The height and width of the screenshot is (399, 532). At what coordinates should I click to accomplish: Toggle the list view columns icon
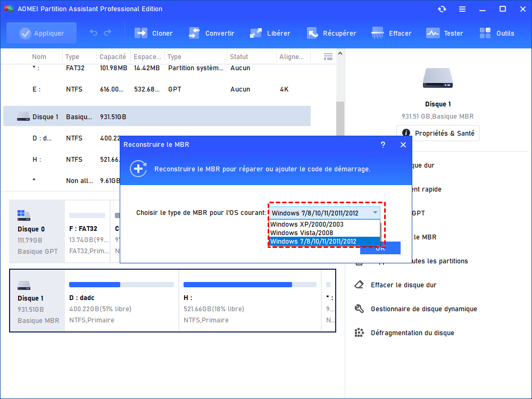328,57
